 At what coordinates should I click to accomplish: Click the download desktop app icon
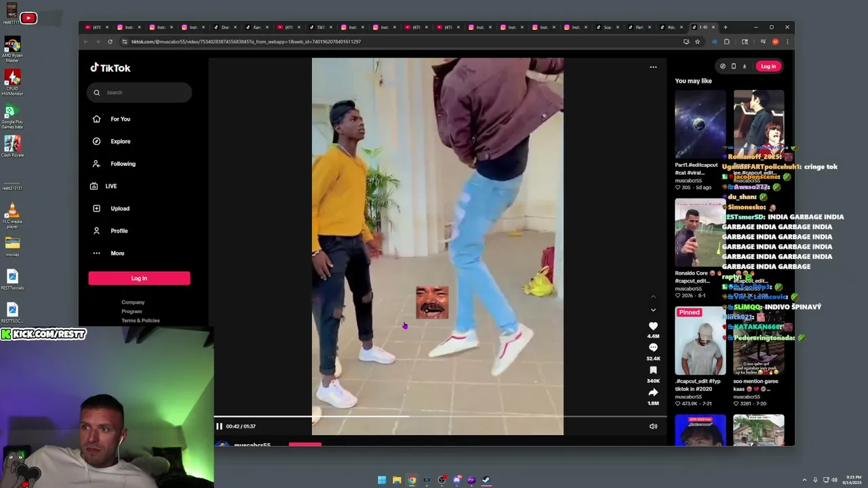point(744,66)
